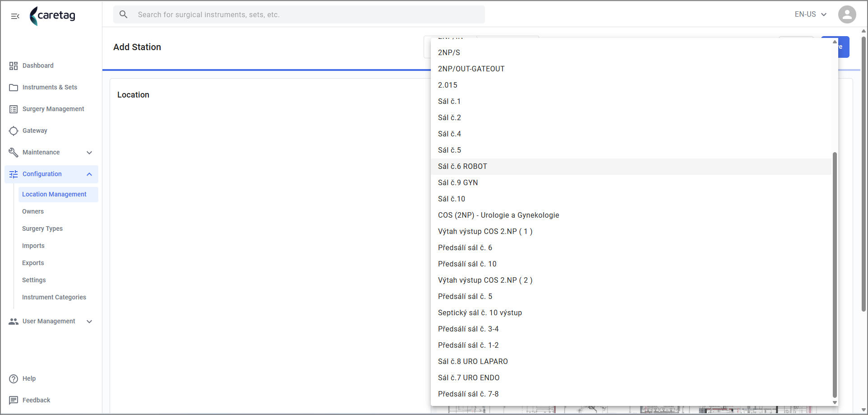Click the Feedback chat icon

(14, 401)
